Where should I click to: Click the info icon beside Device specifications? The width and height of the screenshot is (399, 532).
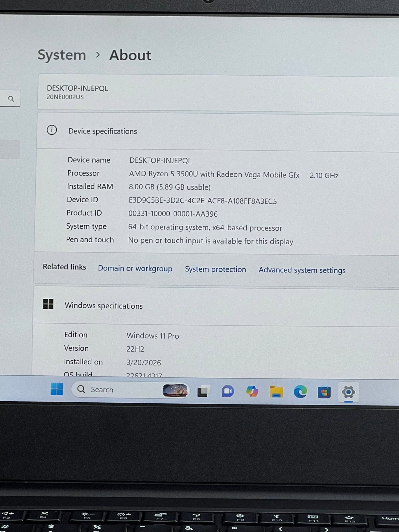tap(52, 130)
